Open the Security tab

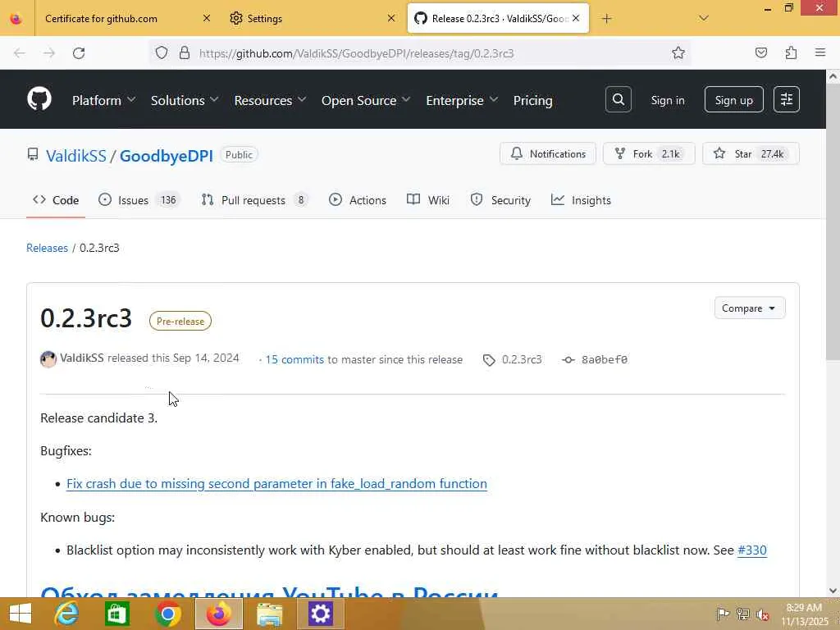500,200
